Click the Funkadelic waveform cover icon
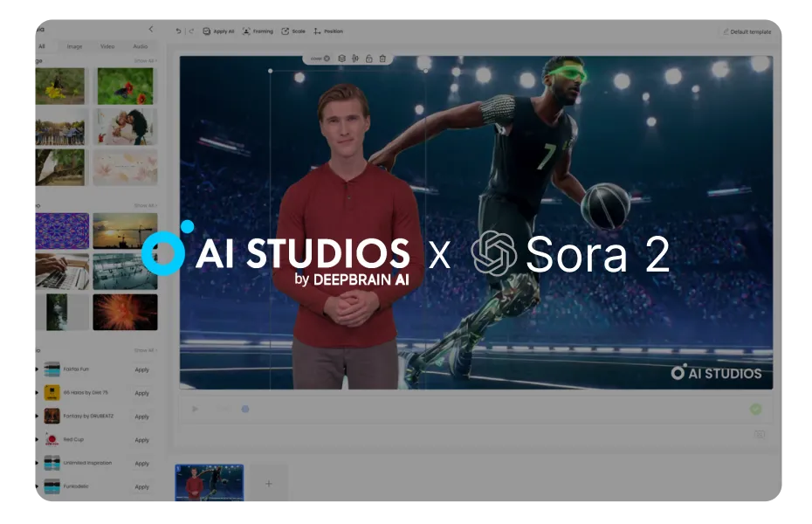The image size is (812, 524). pyautogui.click(x=52, y=486)
